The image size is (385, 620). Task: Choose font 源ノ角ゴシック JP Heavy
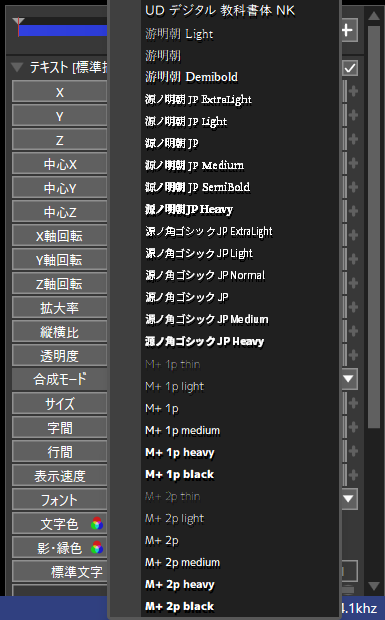pos(205,341)
